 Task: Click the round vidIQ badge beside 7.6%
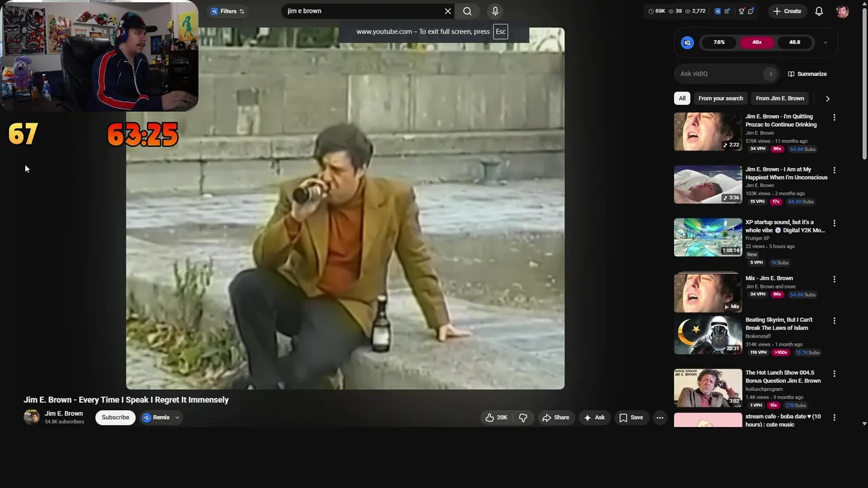(x=687, y=42)
